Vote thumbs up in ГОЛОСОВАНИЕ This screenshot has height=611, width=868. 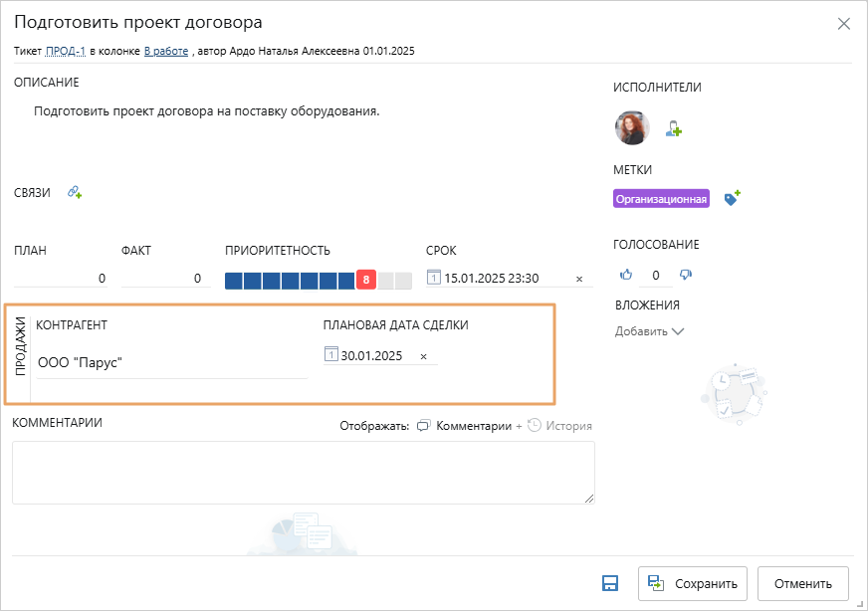click(626, 275)
